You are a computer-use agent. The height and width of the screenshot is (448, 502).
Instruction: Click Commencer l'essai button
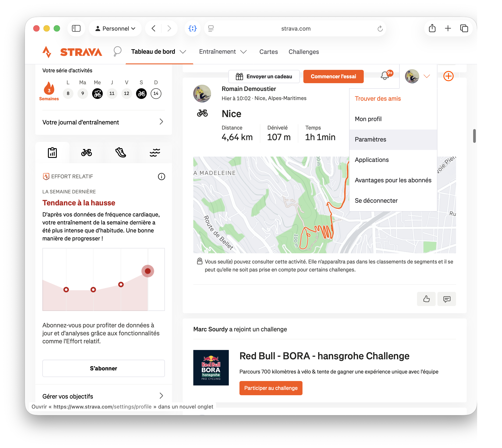(x=333, y=77)
